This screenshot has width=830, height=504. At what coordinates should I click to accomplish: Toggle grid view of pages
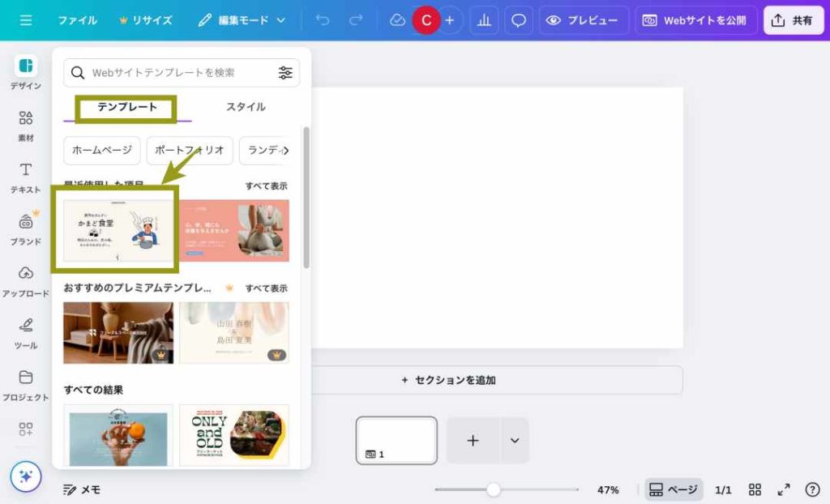tap(755, 489)
